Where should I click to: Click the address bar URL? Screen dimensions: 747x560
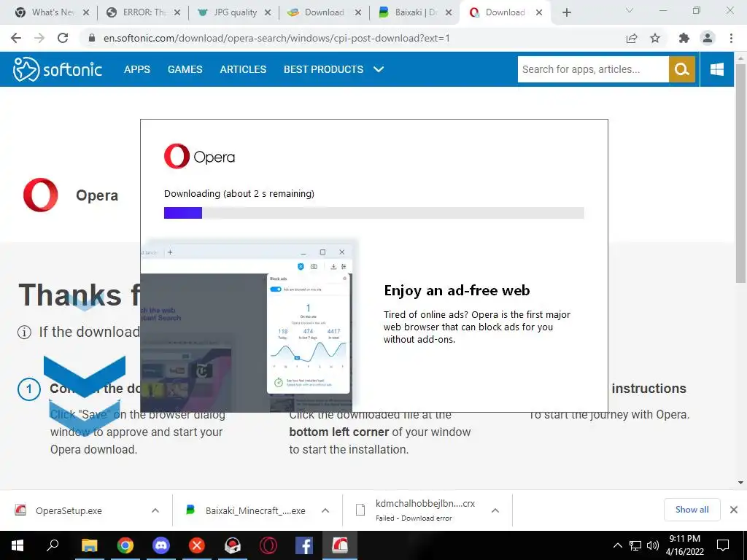276,38
